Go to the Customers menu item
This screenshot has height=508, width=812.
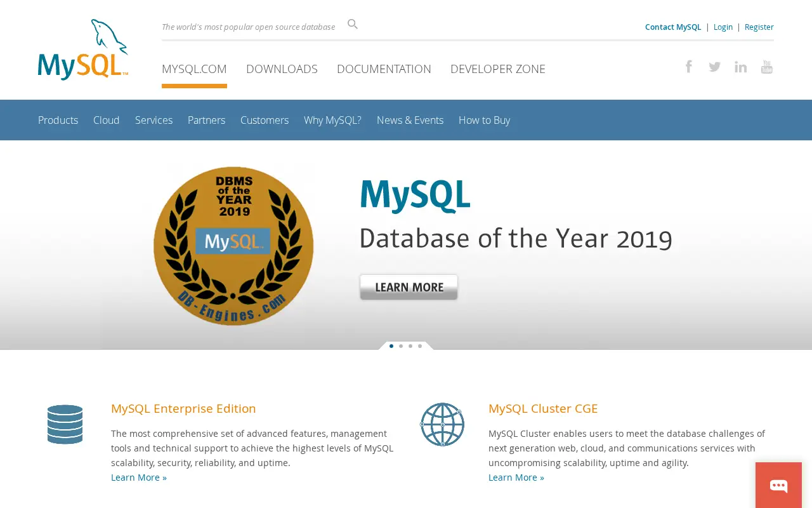coord(265,120)
